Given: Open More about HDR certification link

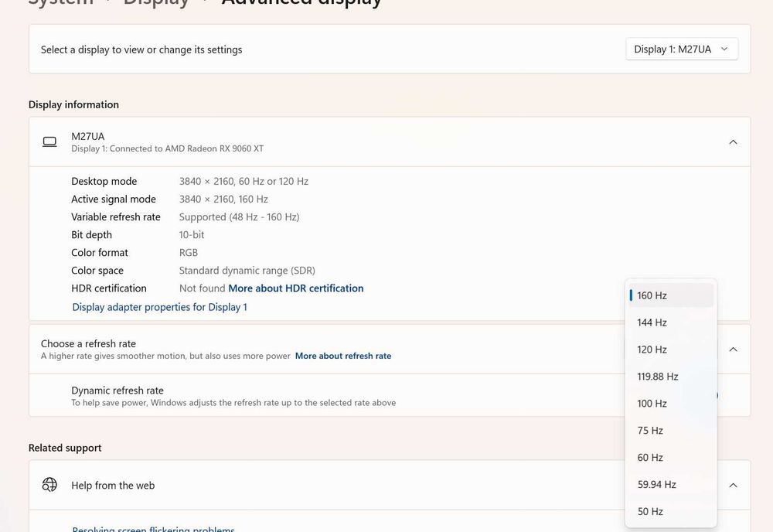Looking at the screenshot, I should (x=296, y=288).
